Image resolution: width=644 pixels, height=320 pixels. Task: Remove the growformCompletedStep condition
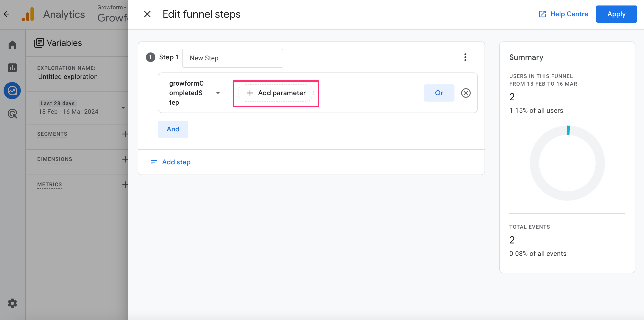point(466,93)
